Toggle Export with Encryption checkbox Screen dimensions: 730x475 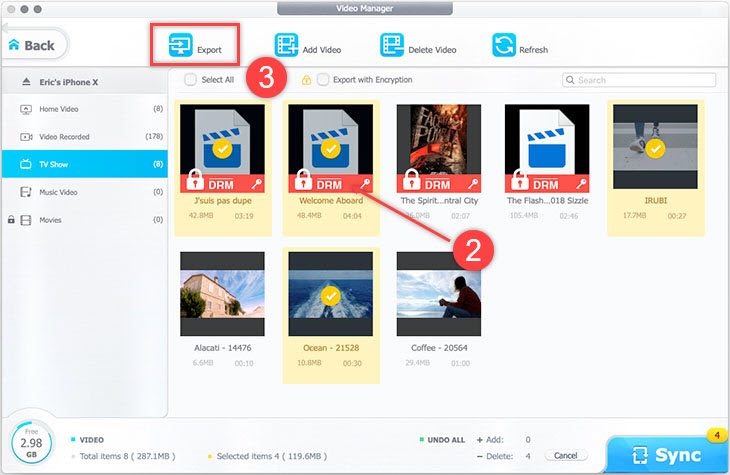click(x=322, y=80)
